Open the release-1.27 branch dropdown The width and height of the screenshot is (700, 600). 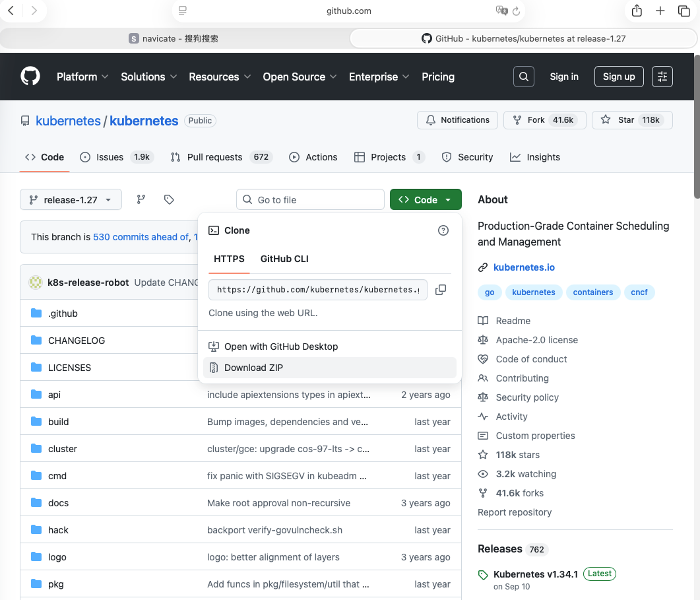71,199
